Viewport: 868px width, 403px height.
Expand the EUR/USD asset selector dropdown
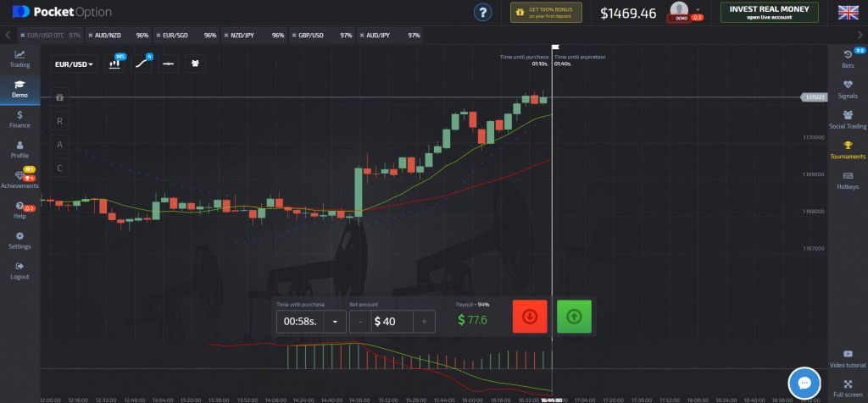pos(74,64)
